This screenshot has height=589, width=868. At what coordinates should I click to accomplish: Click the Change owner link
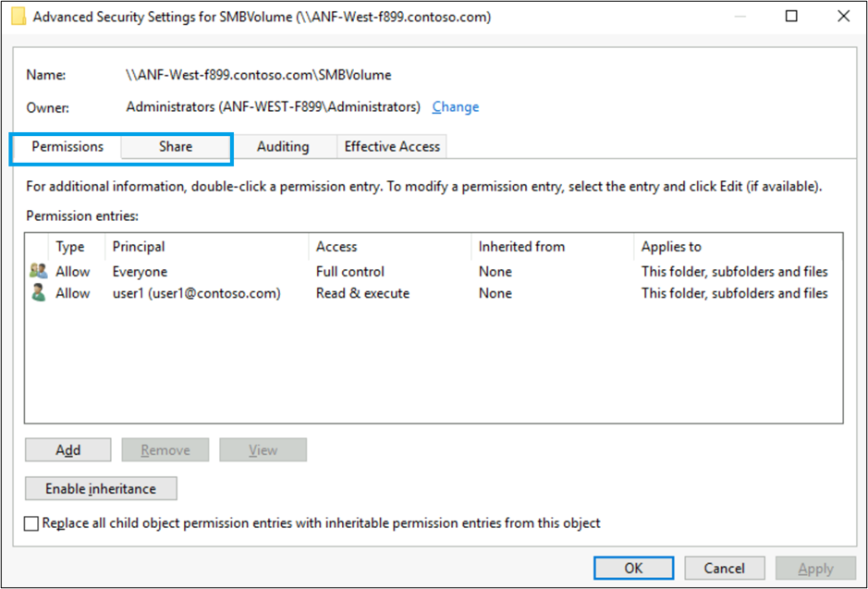coord(455,107)
